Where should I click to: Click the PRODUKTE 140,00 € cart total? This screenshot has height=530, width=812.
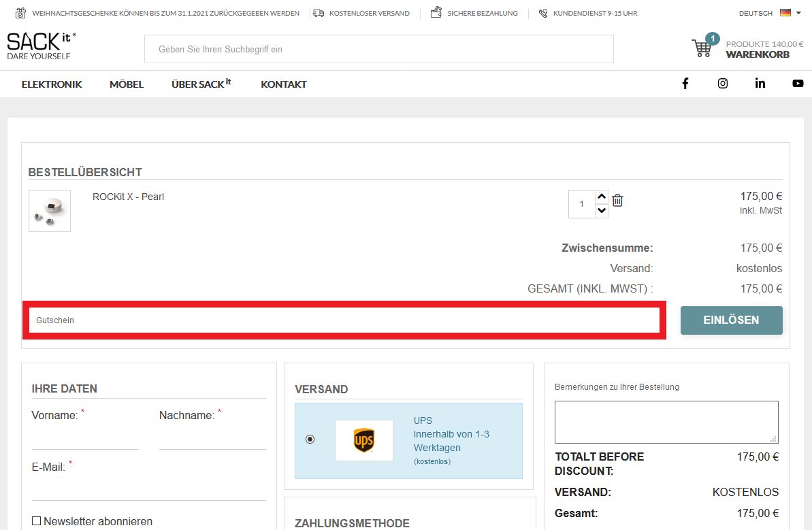(x=764, y=44)
